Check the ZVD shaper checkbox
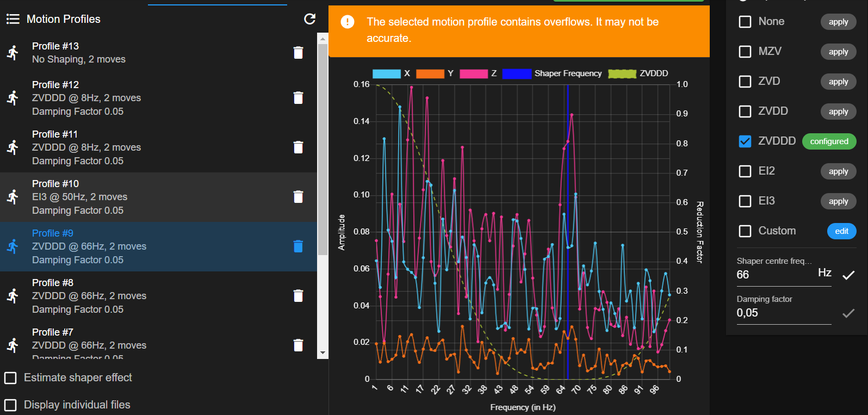Screen dimensions: 868x415 point(745,82)
